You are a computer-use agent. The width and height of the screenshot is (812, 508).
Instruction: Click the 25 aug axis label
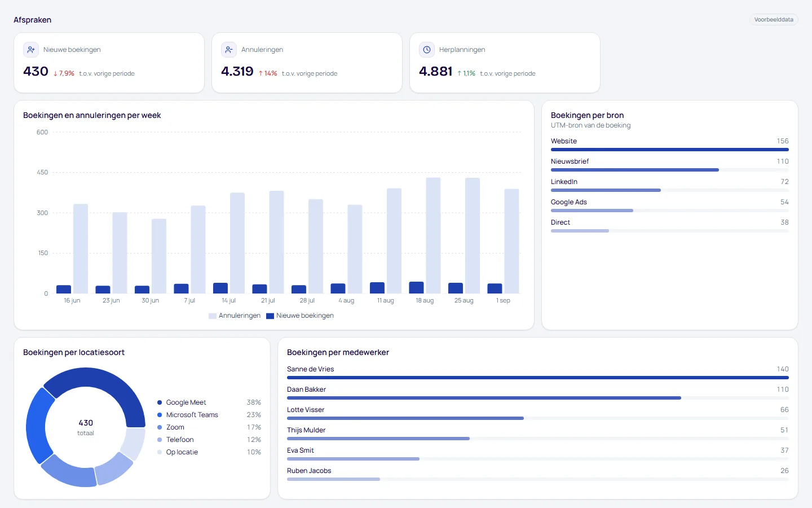pos(464,301)
